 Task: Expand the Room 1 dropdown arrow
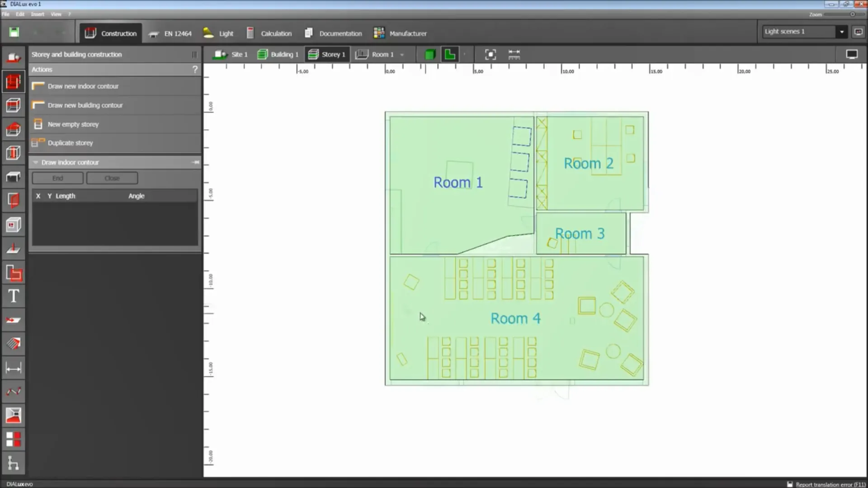(x=402, y=55)
